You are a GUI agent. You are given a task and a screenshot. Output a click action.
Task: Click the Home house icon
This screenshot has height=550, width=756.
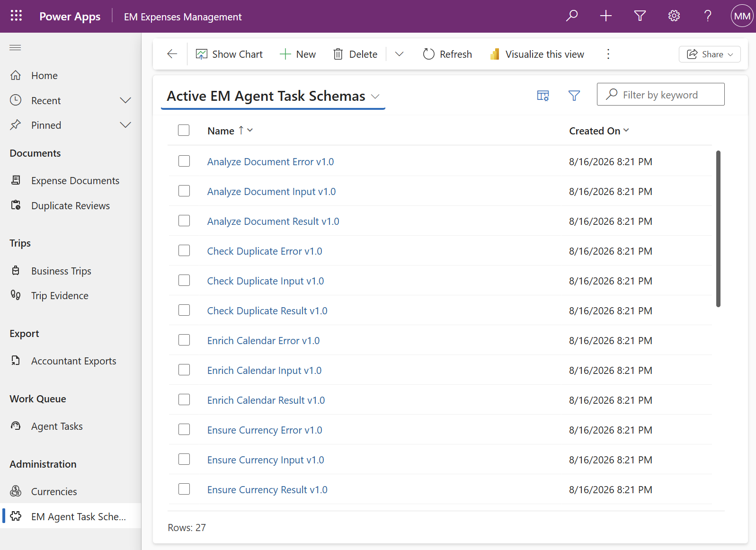click(16, 75)
